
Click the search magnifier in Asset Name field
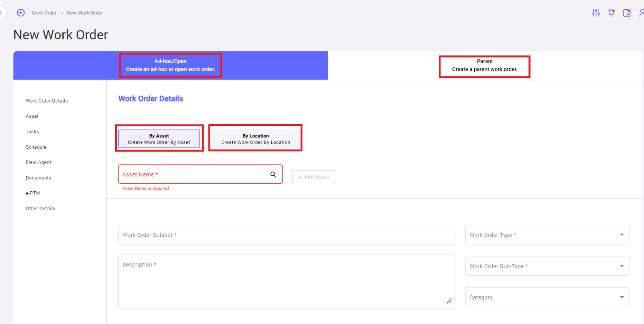(273, 174)
